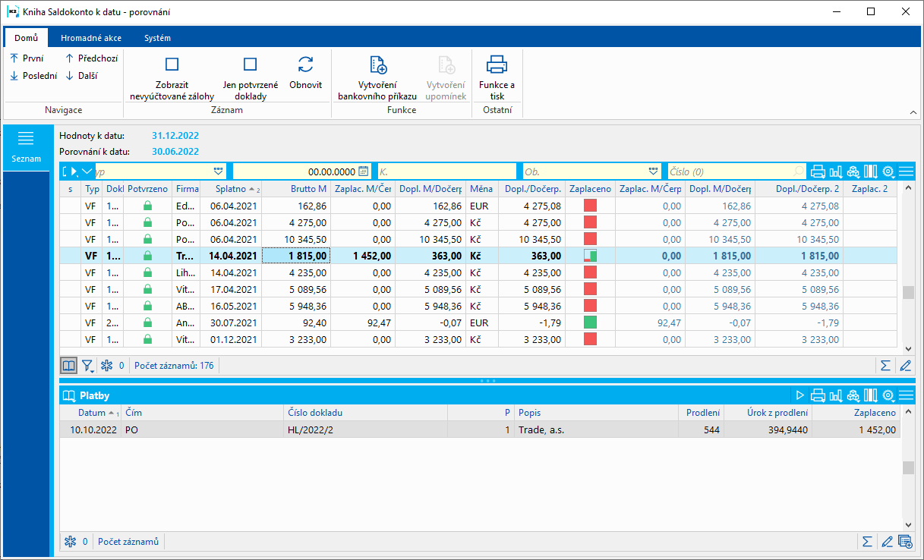Screen dimensions: 924x560
Task: Click the filter funnel icon below table
Action: tap(87, 366)
